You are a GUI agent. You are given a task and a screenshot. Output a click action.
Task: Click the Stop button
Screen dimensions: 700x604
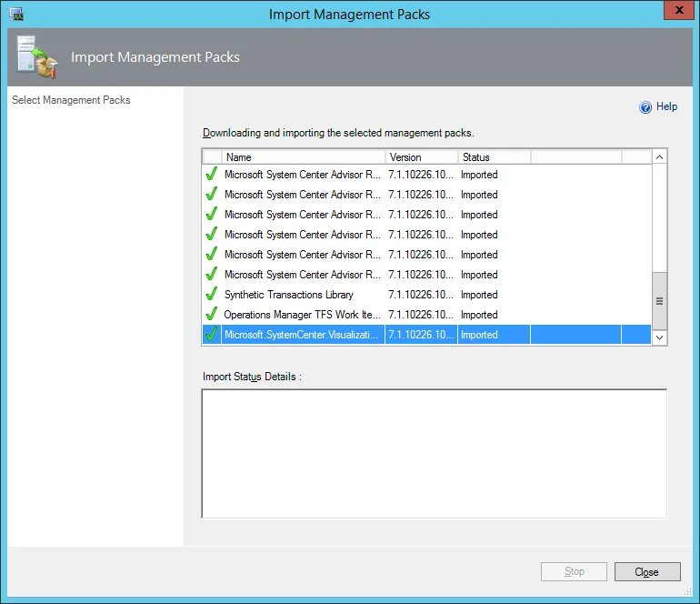pos(574,572)
